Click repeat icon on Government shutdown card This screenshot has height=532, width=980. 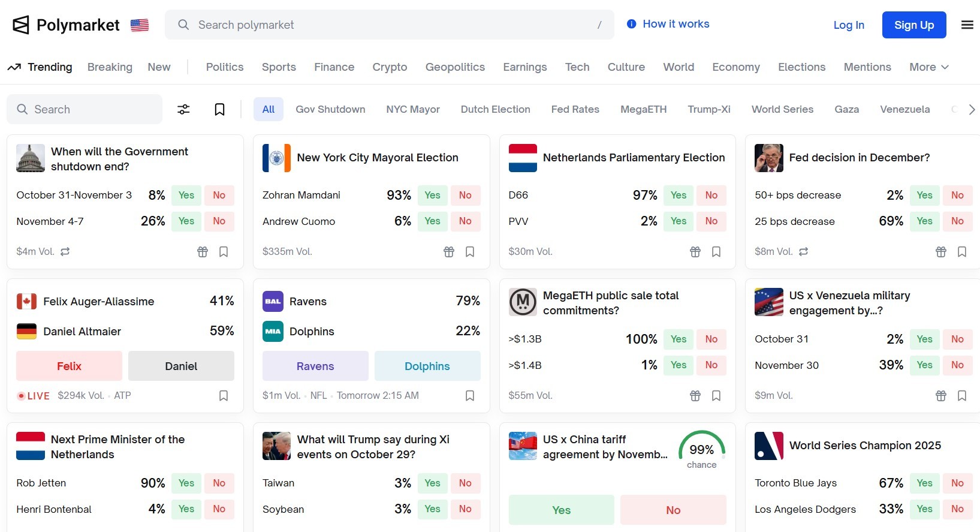tap(65, 252)
